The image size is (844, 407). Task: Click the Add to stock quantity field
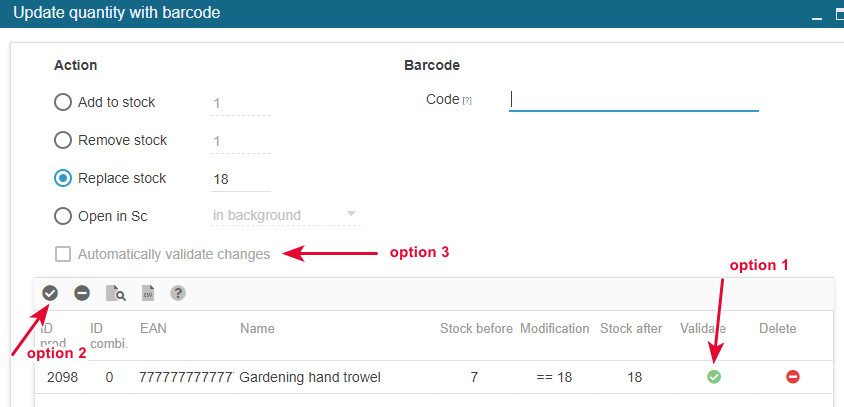(x=240, y=102)
